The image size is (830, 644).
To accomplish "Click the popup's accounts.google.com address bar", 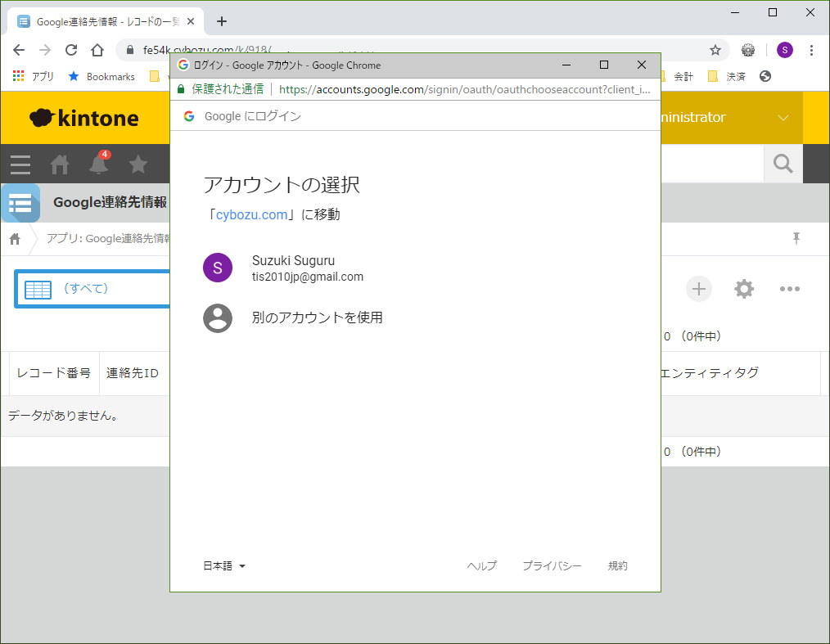I will click(464, 89).
